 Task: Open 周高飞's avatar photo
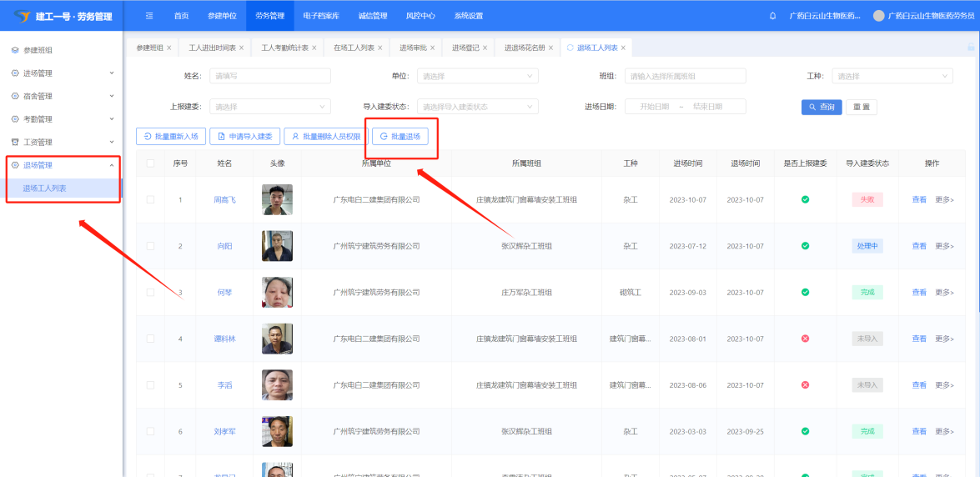pos(277,200)
